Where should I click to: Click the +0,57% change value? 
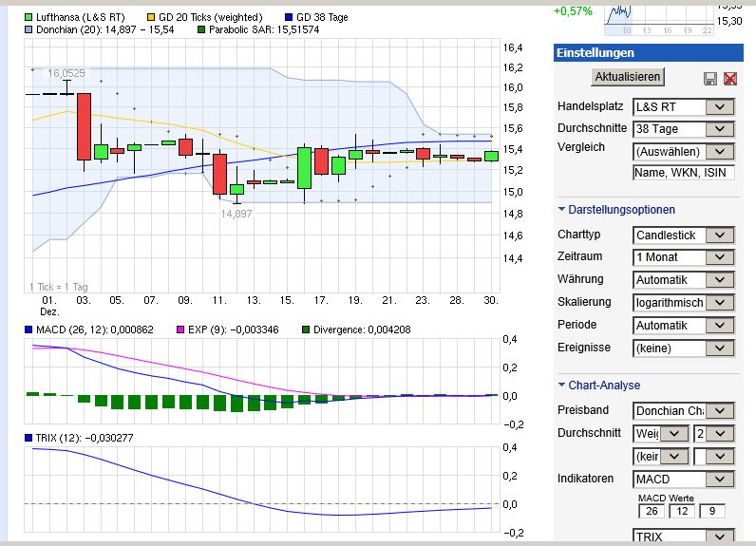coord(573,11)
